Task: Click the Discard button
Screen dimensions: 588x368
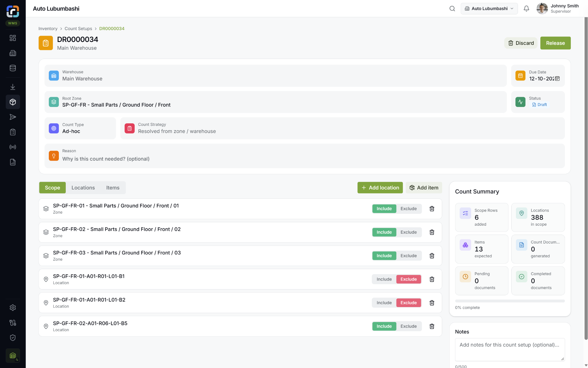Action: pyautogui.click(x=521, y=43)
